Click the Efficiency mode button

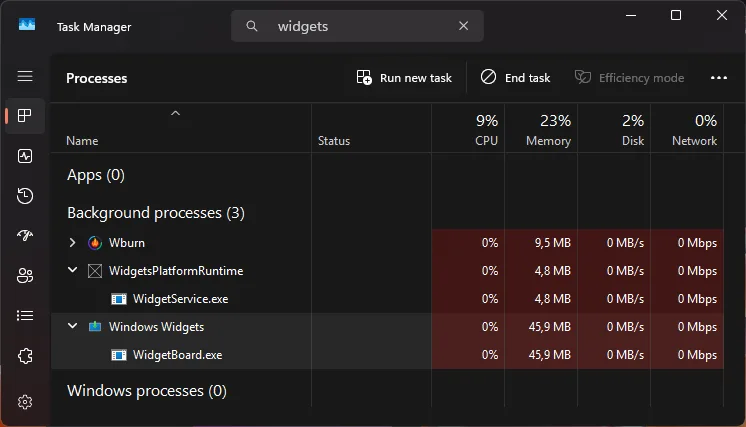pos(629,78)
